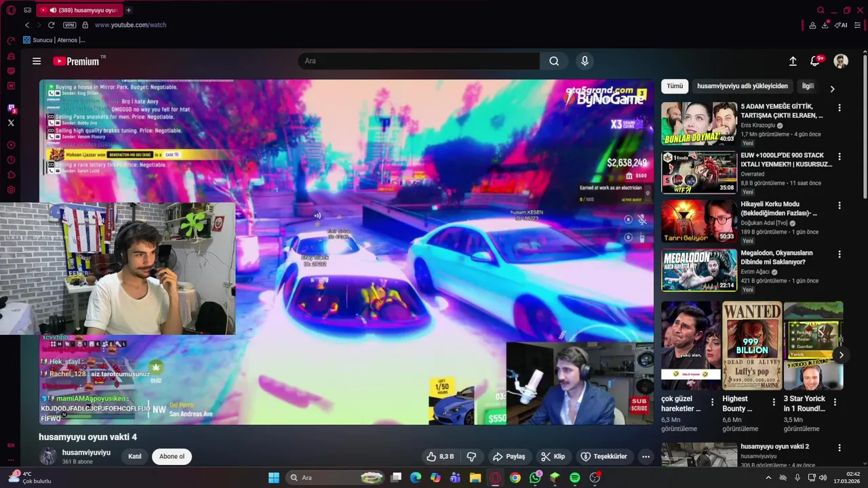
Task: Open options for 'Megalodon' video
Action: point(840,254)
